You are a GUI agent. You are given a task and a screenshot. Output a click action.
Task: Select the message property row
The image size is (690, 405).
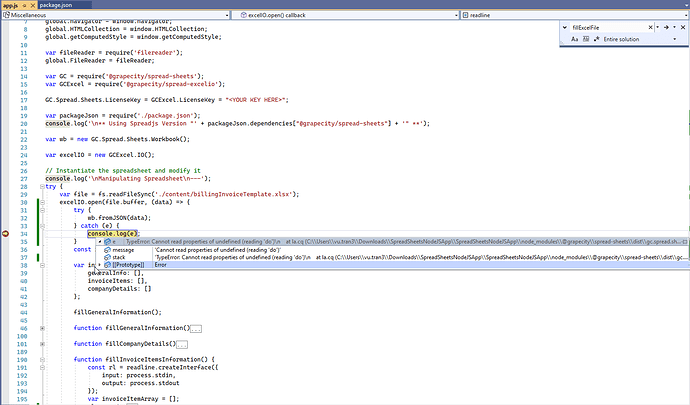coord(392,250)
